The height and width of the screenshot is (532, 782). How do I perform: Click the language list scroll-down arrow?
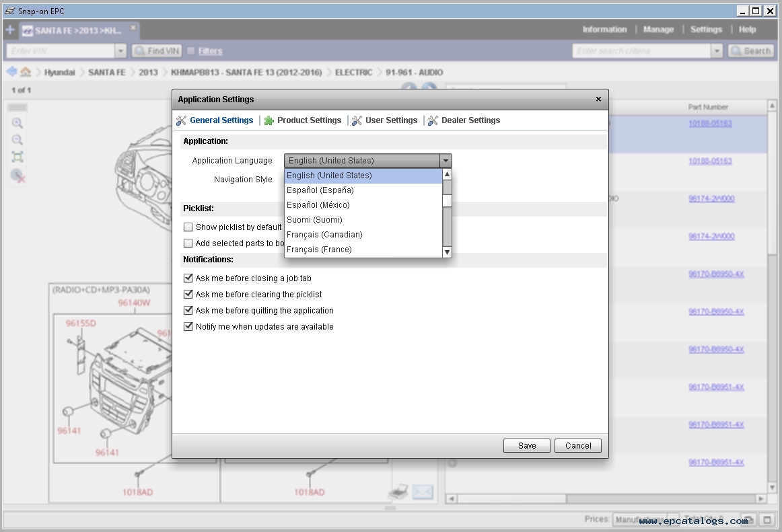click(448, 252)
